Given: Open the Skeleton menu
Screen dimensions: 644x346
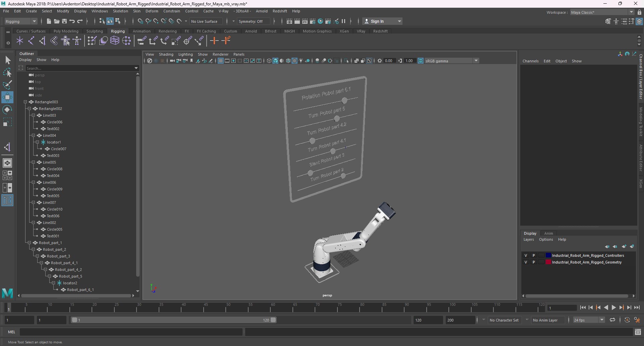Looking at the screenshot, I should (x=120, y=11).
